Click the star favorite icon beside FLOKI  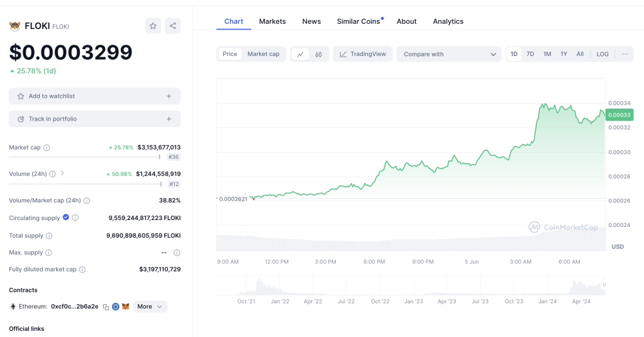point(153,26)
